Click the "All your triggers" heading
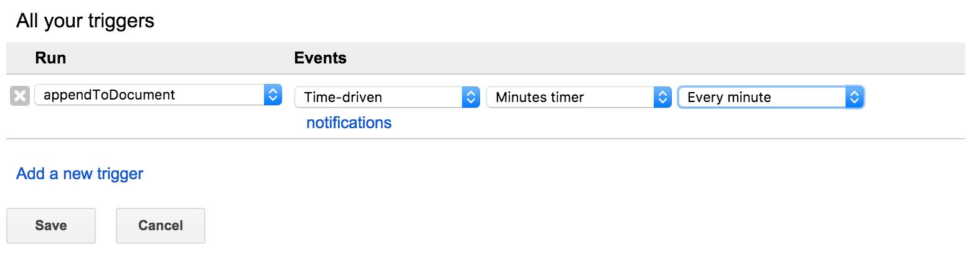 click(x=85, y=21)
